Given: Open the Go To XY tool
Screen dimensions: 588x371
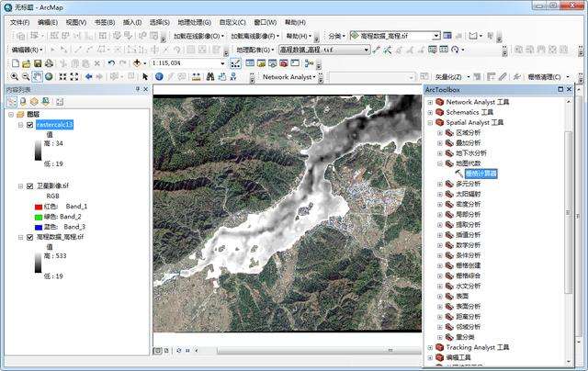Looking at the screenshot, I should (x=233, y=77).
